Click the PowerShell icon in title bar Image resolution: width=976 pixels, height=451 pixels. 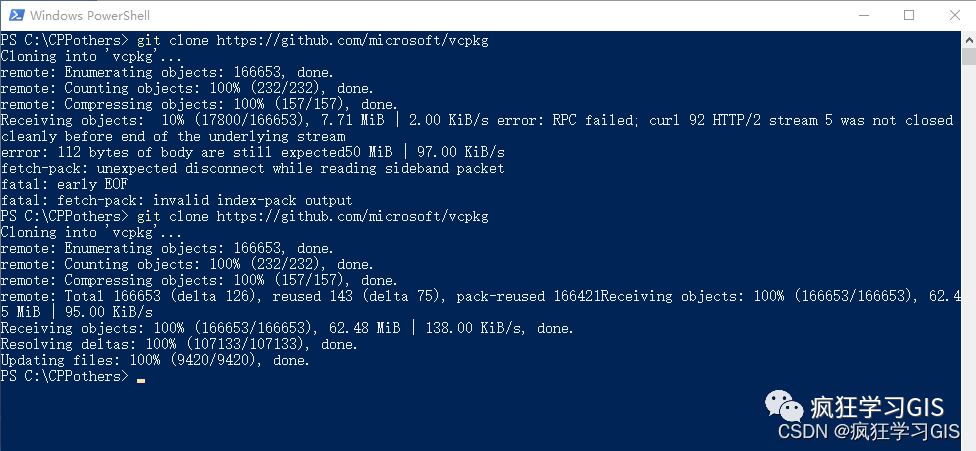[x=16, y=15]
